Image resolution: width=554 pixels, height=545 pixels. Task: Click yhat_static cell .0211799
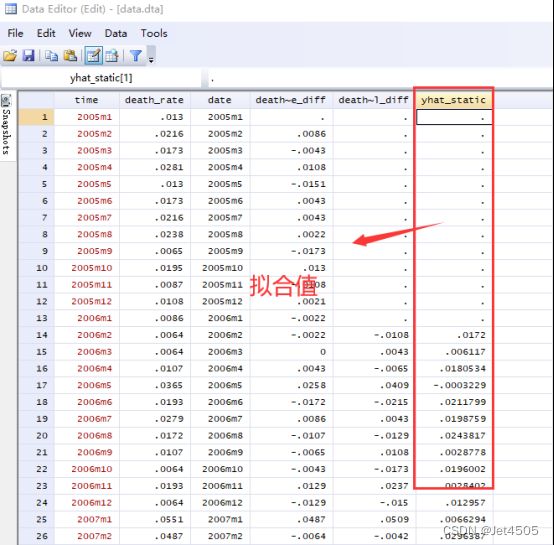click(454, 402)
